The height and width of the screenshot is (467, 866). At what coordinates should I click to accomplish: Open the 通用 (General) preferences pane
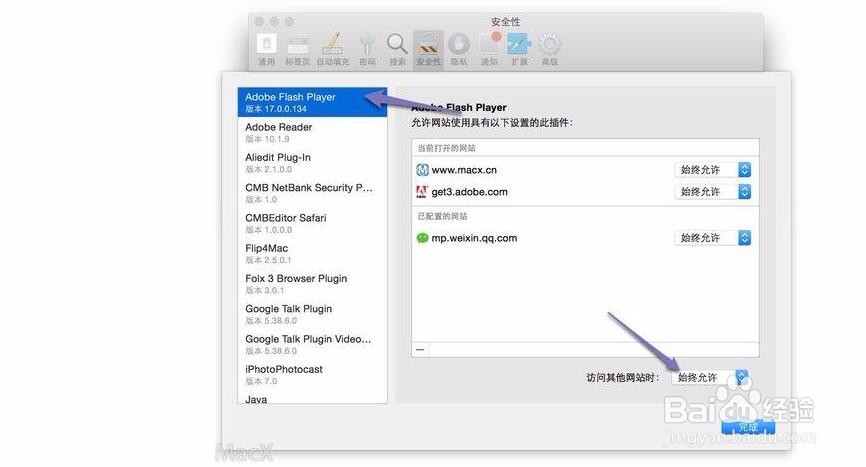point(266,49)
